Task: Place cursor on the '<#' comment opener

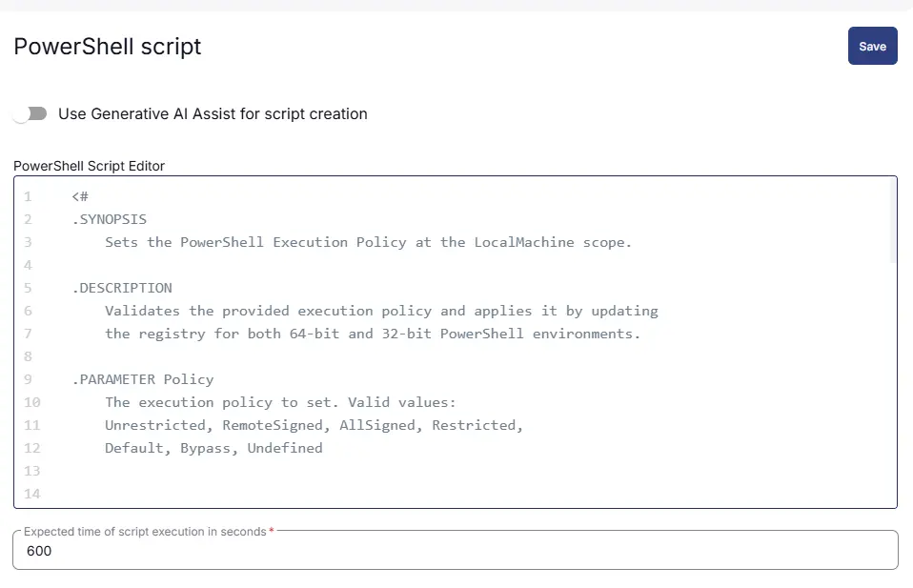Action: pos(80,196)
